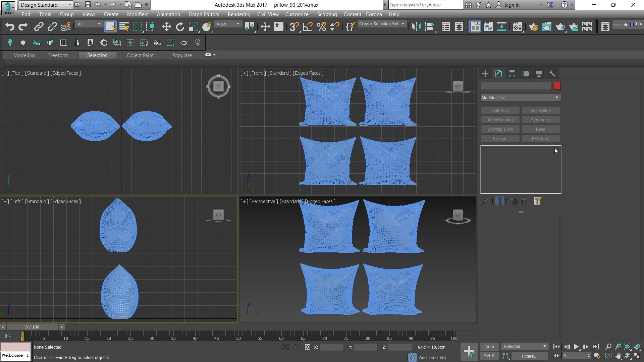Select the Move tool in main toolbar
644x362 pixels.
click(166, 27)
